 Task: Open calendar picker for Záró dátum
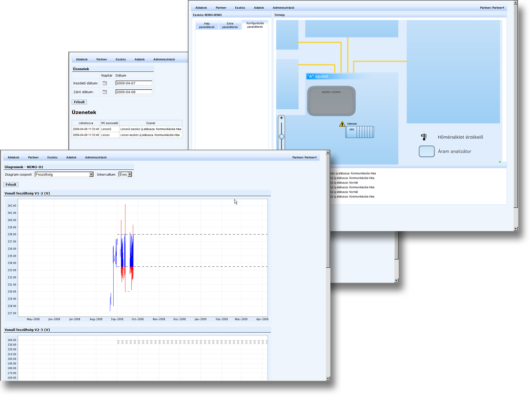(x=104, y=92)
